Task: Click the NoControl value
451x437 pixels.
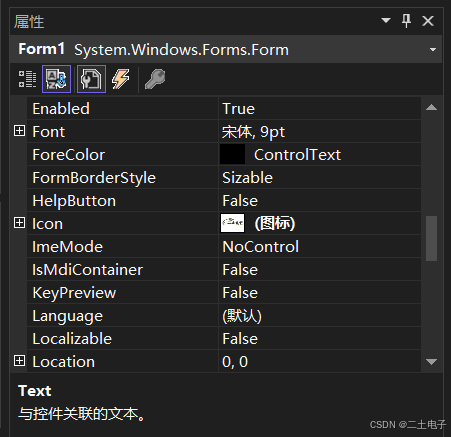Action: [260, 247]
